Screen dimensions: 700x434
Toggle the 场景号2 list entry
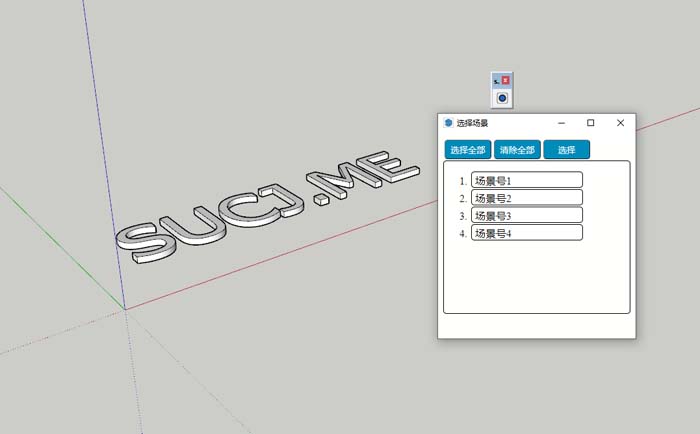click(526, 198)
